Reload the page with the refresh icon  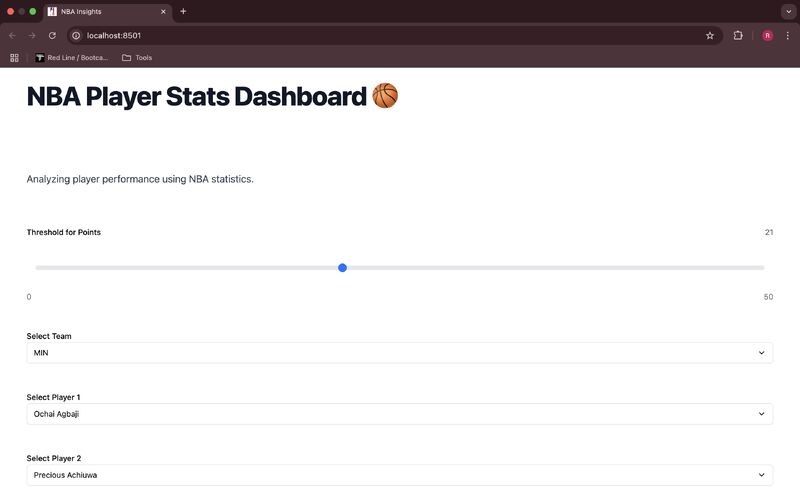pyautogui.click(x=52, y=36)
